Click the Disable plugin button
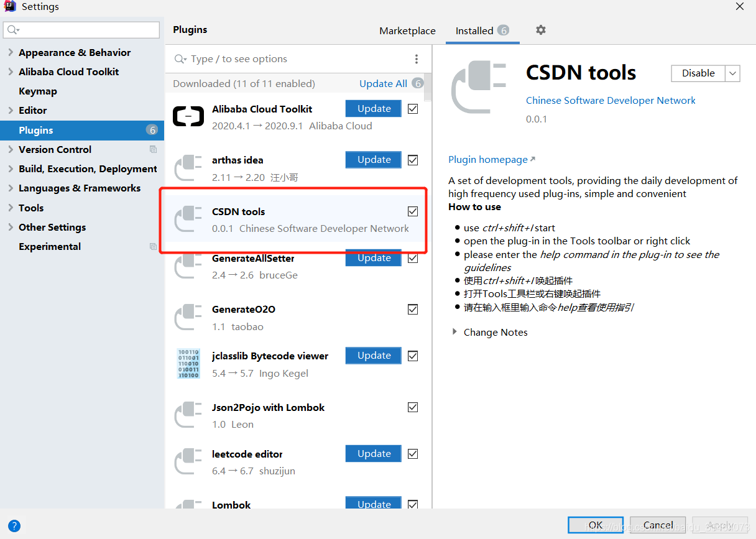The width and height of the screenshot is (756, 539). pos(698,73)
